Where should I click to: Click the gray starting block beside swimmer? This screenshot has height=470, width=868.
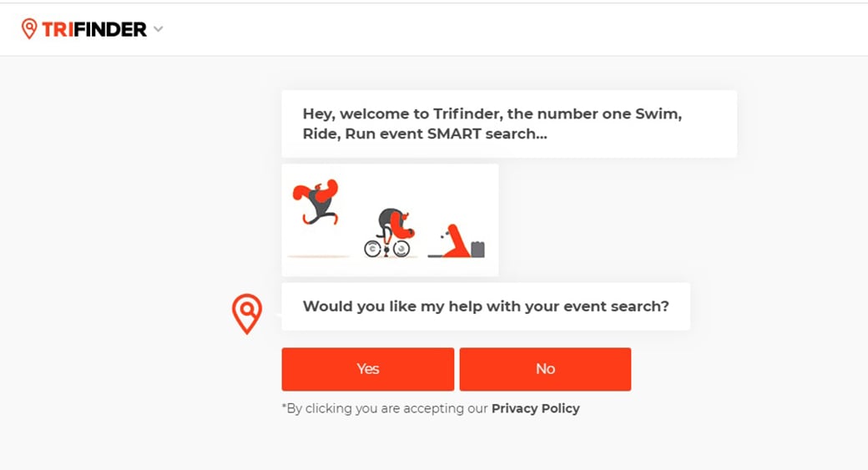click(x=477, y=249)
